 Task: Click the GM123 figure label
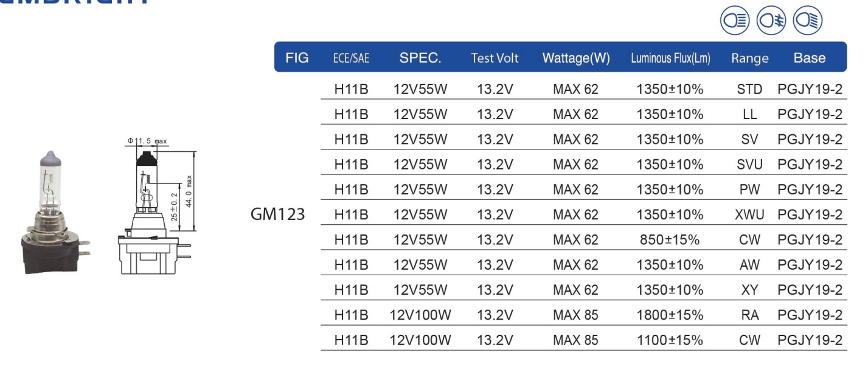[x=278, y=214]
